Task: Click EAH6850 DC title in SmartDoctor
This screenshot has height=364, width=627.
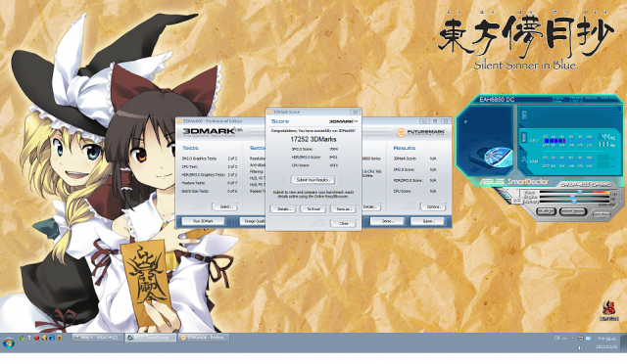Action: pos(497,99)
